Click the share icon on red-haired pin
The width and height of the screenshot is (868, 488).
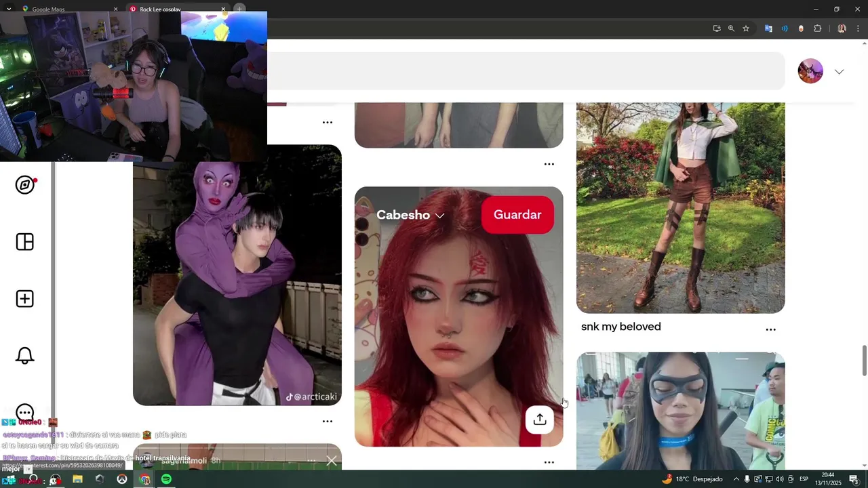tap(540, 420)
